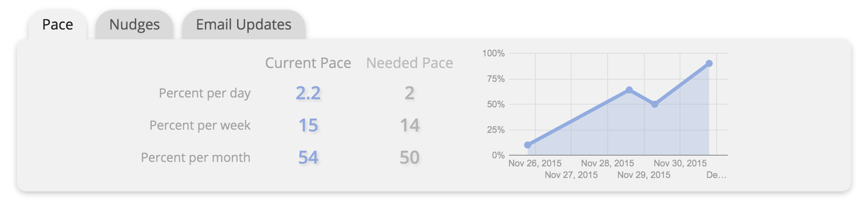This screenshot has width=868, height=212.
Task: Click the needed monthly pace value 50
Action: tap(409, 157)
